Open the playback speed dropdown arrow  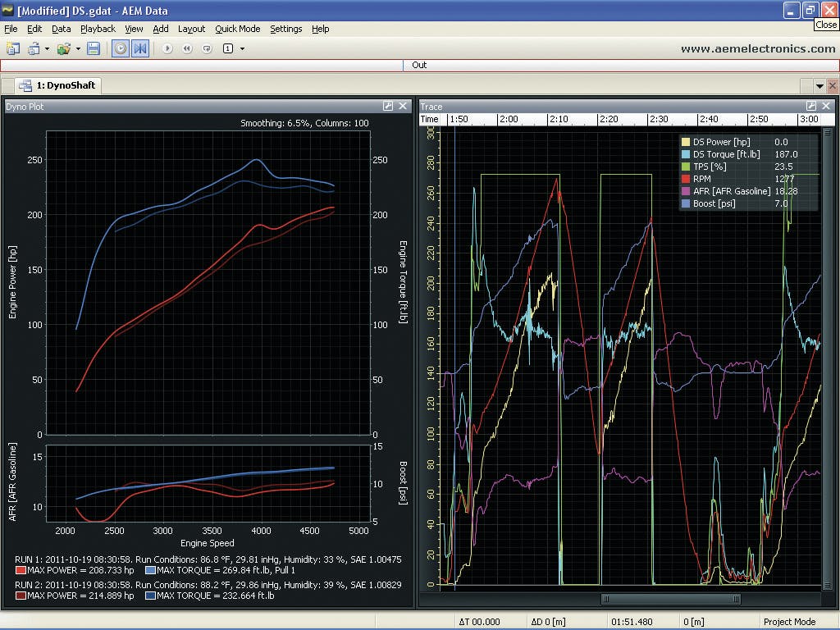point(242,49)
